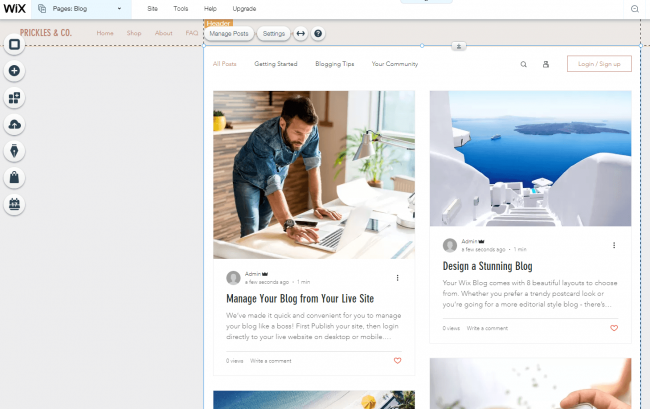Open the beach umbrella post image at bottom
Screen dimensions: 650x409
314,400
